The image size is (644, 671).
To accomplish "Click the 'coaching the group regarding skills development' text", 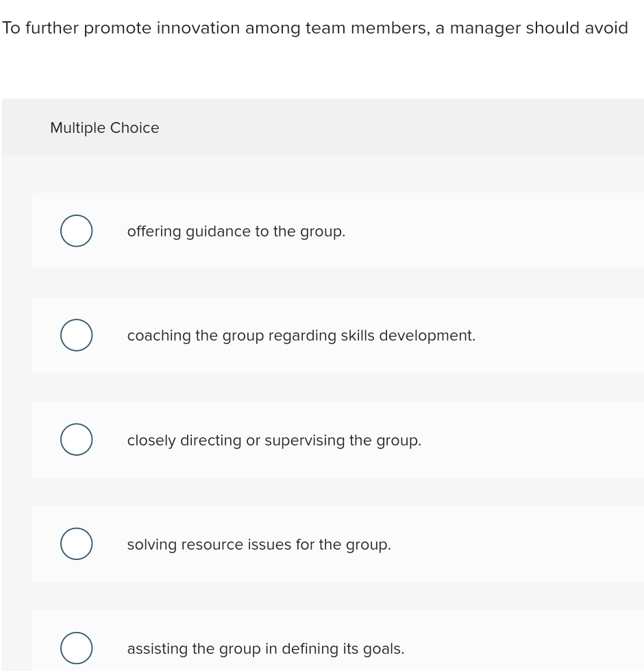I will point(301,336).
